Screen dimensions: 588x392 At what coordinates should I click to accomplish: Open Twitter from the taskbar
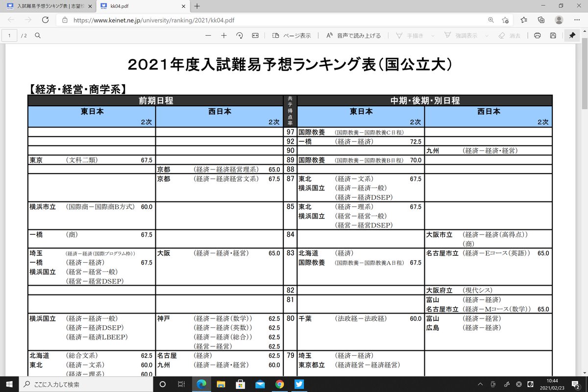[x=299, y=383]
